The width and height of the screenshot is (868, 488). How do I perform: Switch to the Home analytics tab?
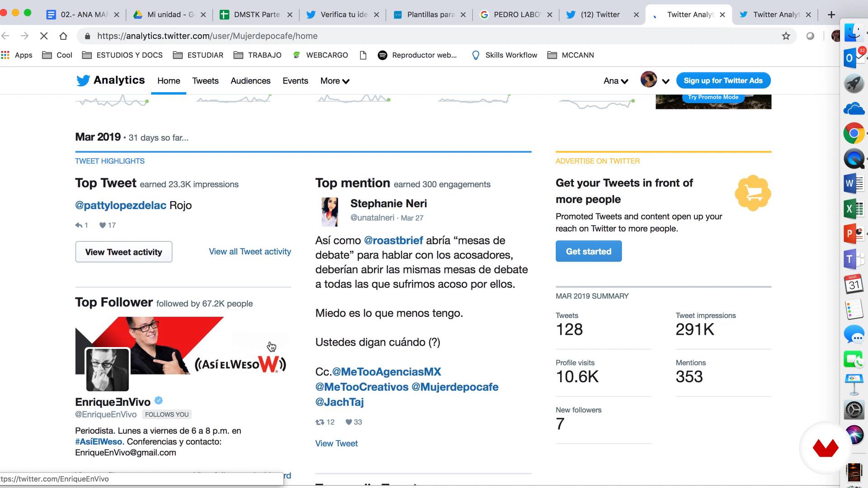[169, 81]
